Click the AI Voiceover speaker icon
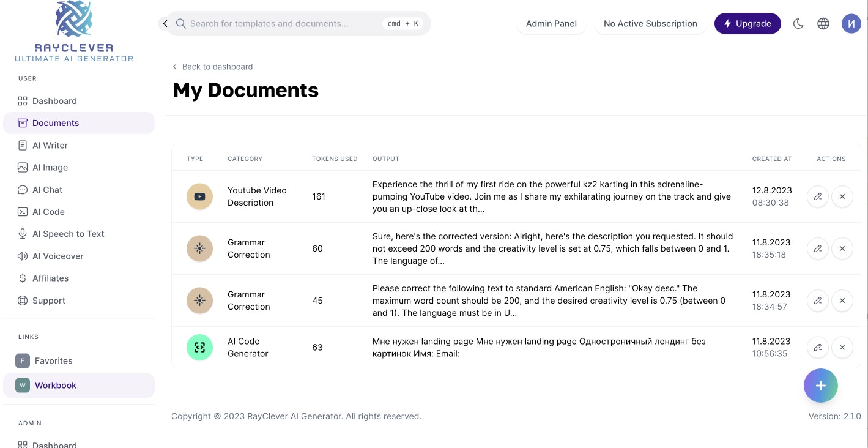 pyautogui.click(x=23, y=256)
